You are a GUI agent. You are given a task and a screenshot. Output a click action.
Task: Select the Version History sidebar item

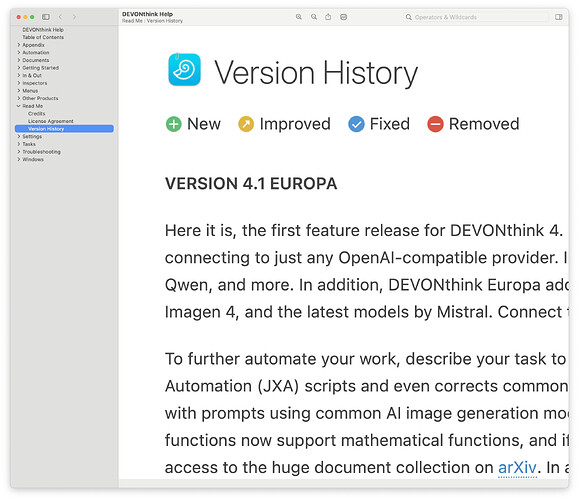(x=64, y=129)
